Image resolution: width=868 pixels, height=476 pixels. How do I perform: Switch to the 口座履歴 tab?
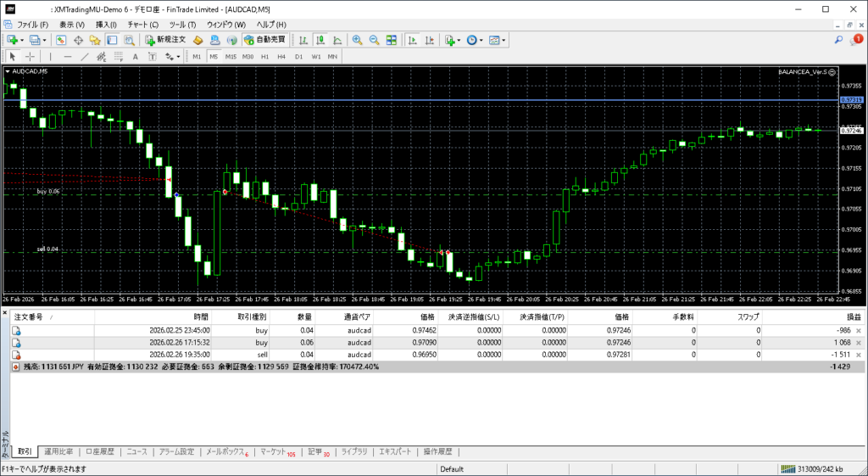(99, 451)
